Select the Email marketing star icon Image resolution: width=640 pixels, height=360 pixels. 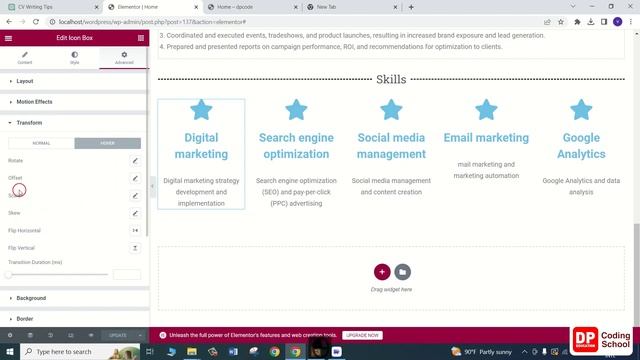coord(486,110)
